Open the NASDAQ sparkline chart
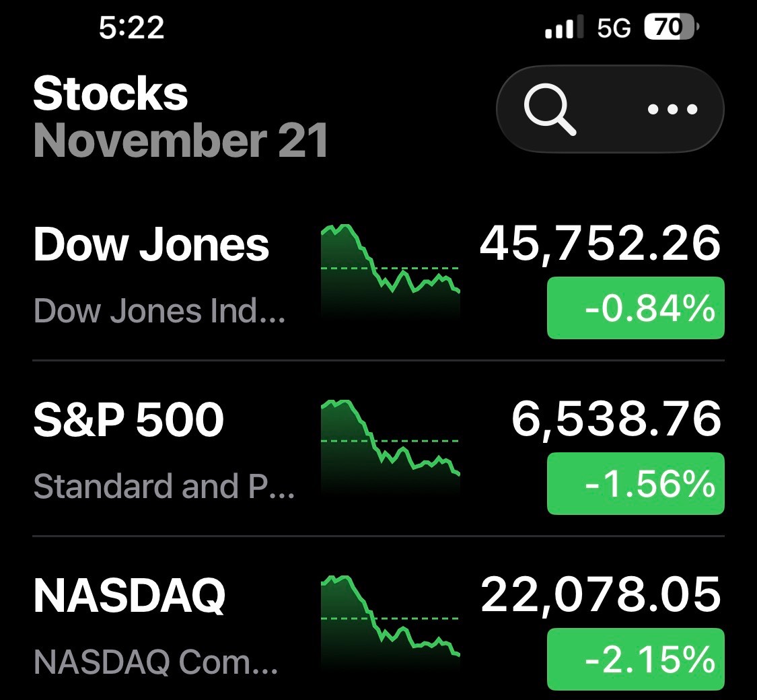The height and width of the screenshot is (700, 757). [x=390, y=619]
